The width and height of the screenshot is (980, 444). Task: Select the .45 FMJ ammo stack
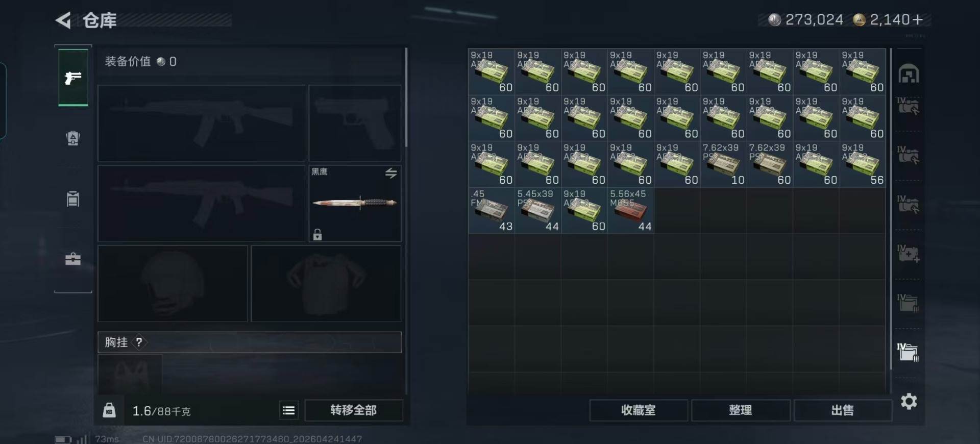[492, 211]
